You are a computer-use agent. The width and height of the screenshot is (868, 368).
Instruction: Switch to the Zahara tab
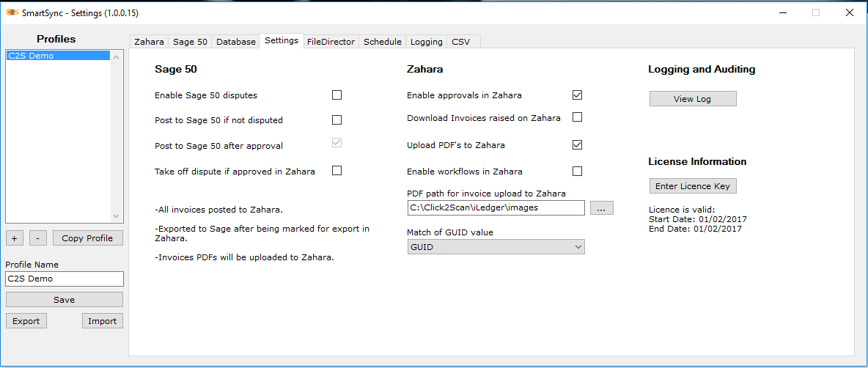(149, 42)
